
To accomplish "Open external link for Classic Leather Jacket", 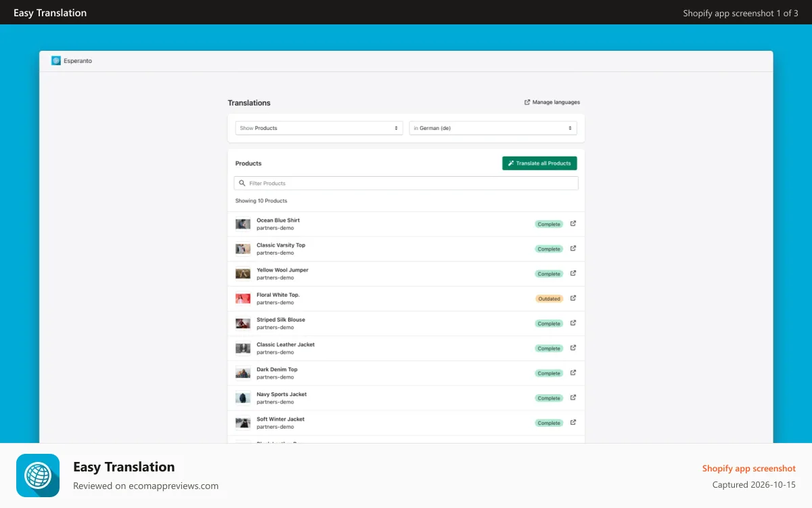I will [x=573, y=347].
